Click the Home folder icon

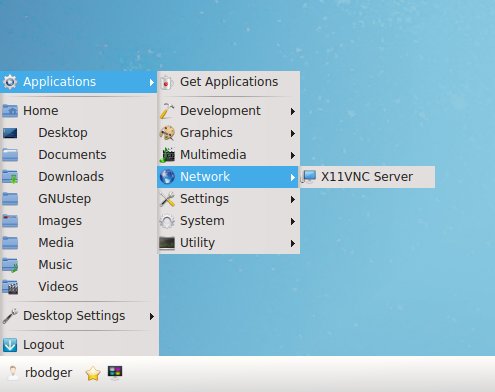click(10, 111)
